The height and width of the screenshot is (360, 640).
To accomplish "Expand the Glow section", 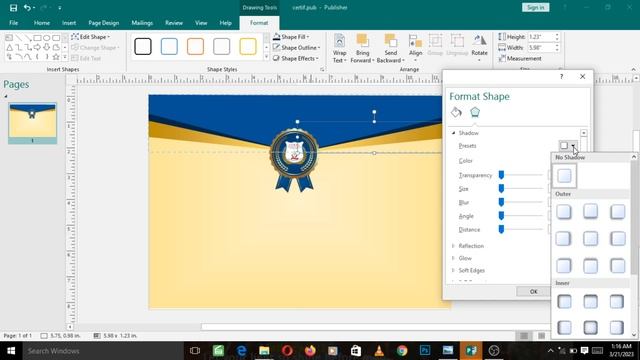I will click(x=453, y=258).
